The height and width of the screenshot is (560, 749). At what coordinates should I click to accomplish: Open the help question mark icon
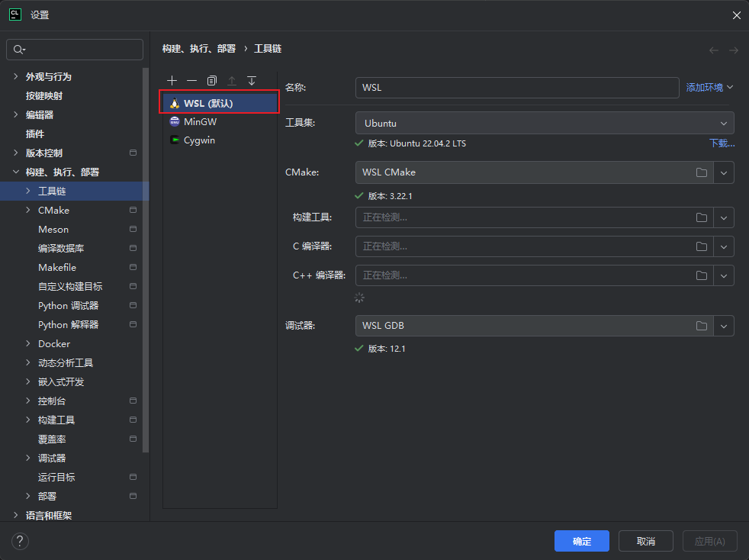pos(19,541)
